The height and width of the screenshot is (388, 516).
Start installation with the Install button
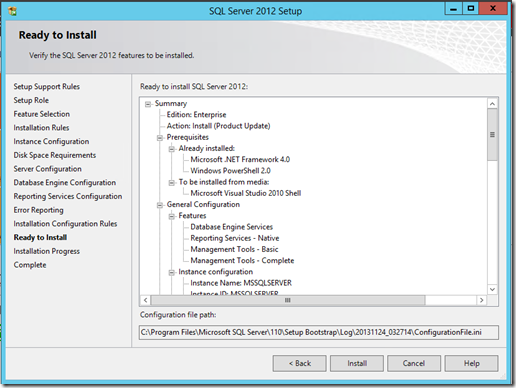point(357,363)
